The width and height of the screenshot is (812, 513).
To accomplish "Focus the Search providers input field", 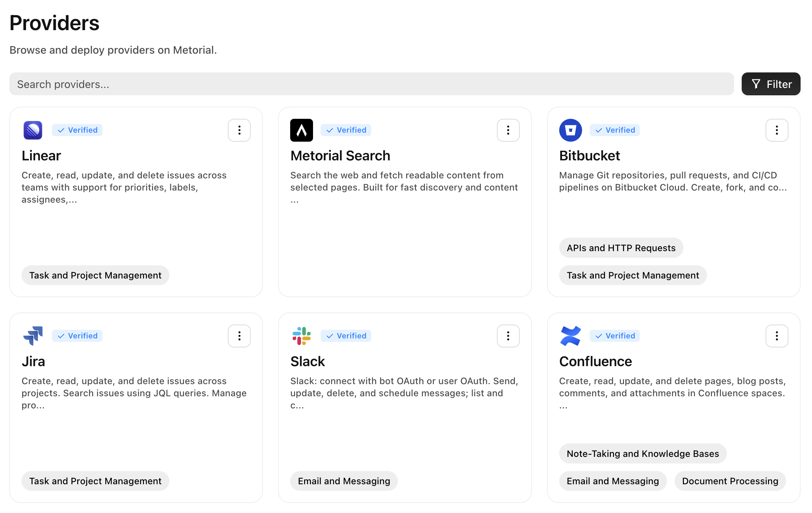I will (372, 84).
